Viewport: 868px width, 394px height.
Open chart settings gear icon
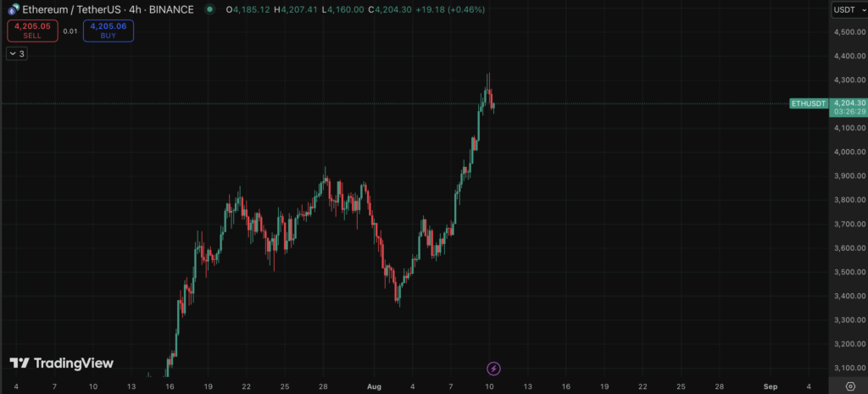pos(851,386)
